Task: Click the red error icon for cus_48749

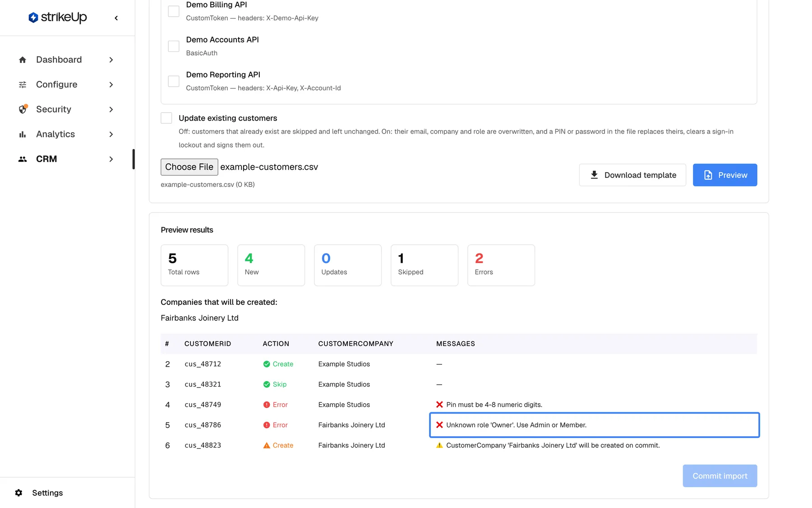Action: pos(267,405)
